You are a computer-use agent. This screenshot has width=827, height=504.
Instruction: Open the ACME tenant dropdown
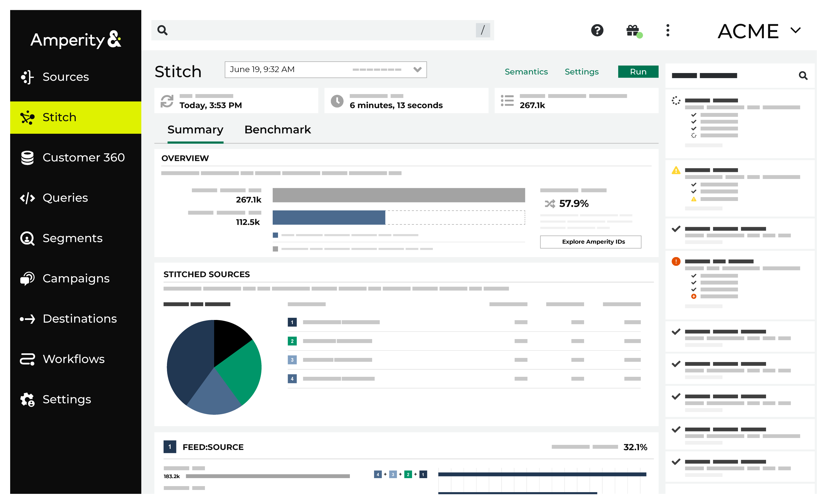click(759, 31)
